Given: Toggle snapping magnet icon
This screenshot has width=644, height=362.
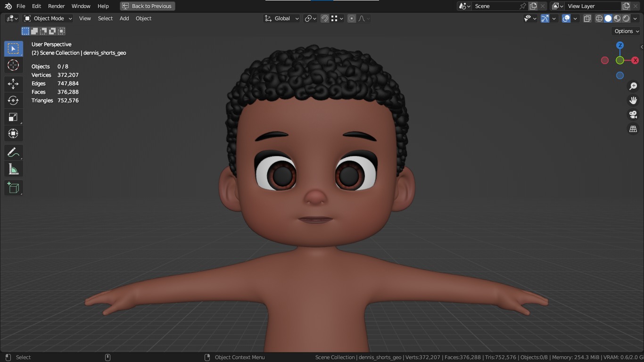Looking at the screenshot, I should (x=325, y=18).
